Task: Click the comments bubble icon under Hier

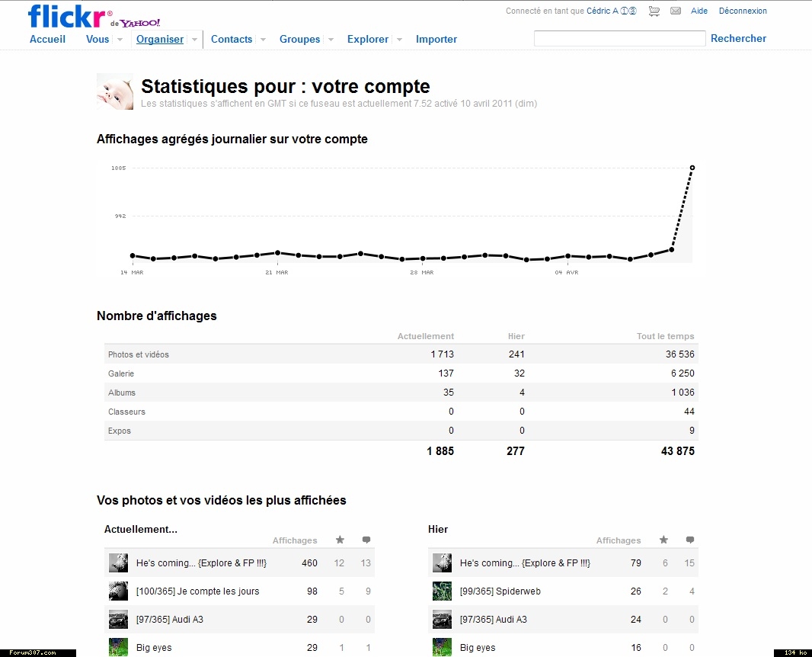Action: pyautogui.click(x=689, y=540)
